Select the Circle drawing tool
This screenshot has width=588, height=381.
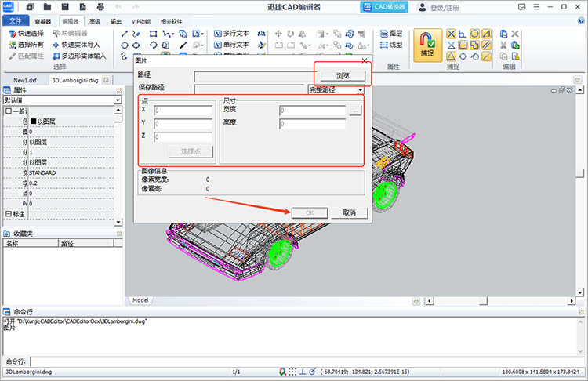125,45
